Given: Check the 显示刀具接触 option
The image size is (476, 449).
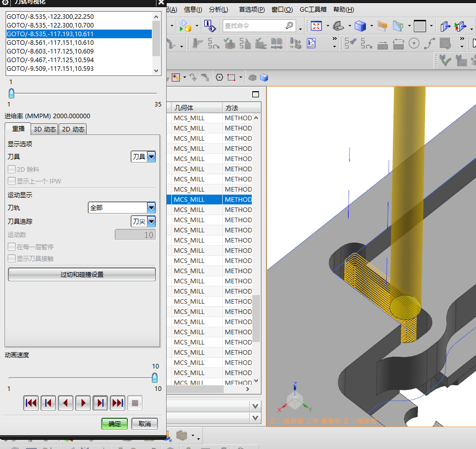Looking at the screenshot, I should click(12, 258).
